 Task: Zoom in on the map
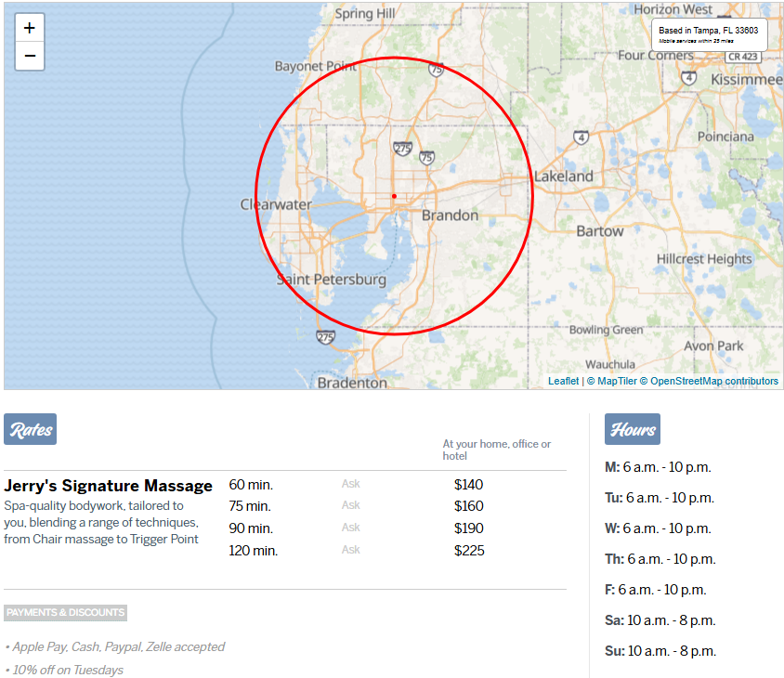[x=30, y=28]
